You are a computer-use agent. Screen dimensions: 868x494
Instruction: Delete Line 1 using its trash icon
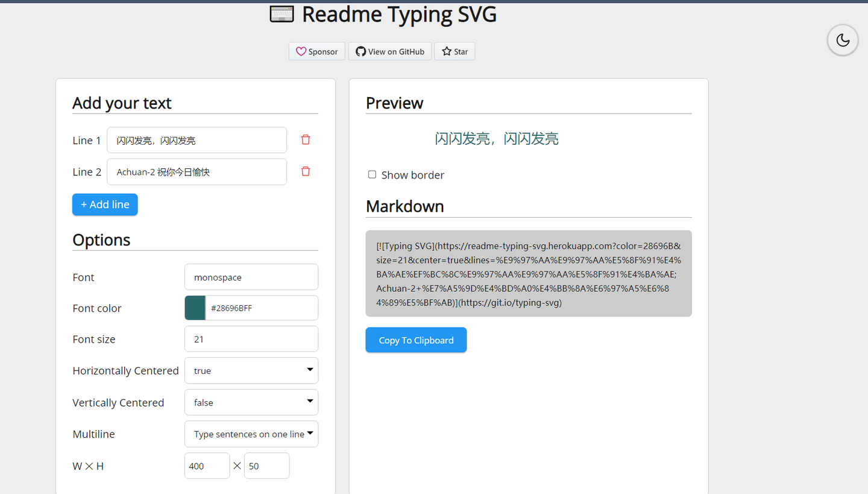click(306, 139)
